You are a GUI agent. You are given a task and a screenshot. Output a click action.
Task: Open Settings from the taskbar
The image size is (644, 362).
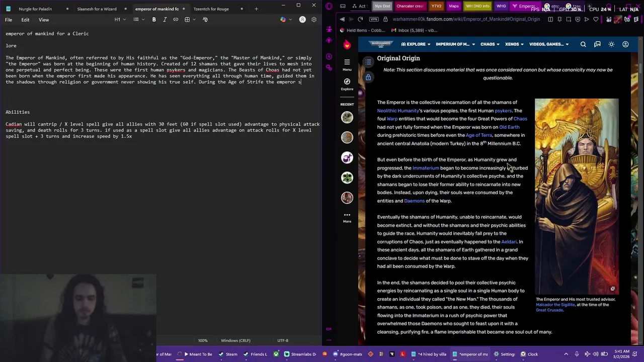tap(504, 354)
